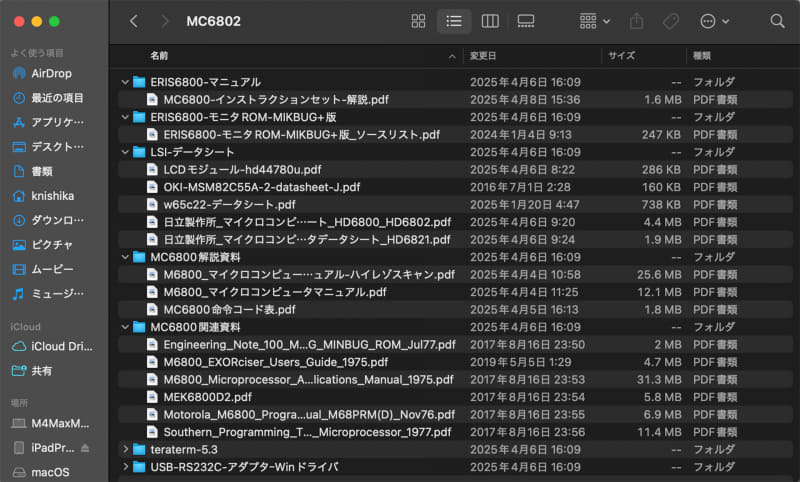Open AirDrop in the sidebar
The image size is (800, 482).
click(x=51, y=73)
